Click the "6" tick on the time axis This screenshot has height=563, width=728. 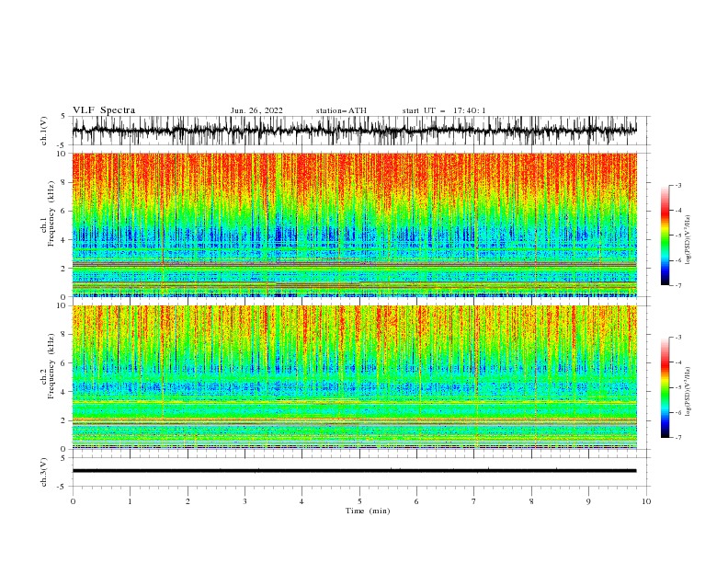tap(416, 501)
